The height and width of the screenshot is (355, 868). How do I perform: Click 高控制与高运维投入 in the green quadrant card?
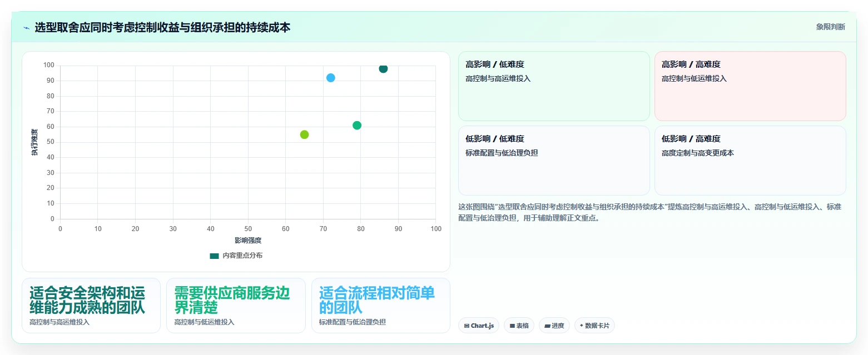[498, 78]
